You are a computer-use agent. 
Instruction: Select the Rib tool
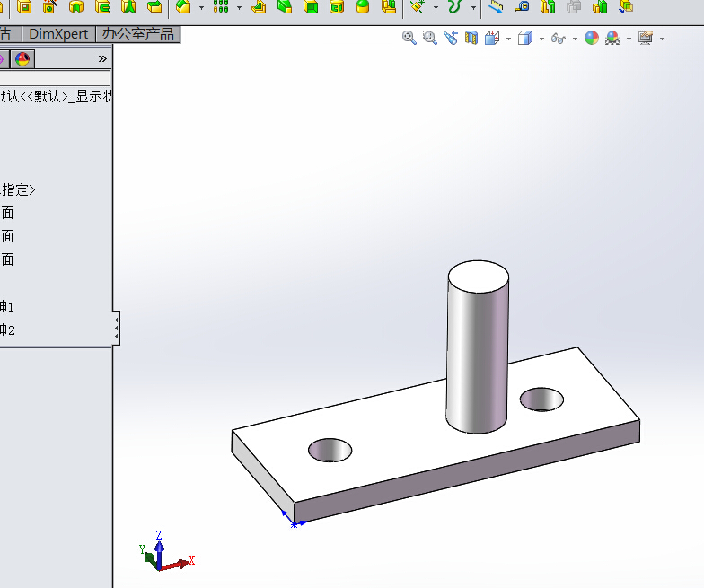pos(259,7)
